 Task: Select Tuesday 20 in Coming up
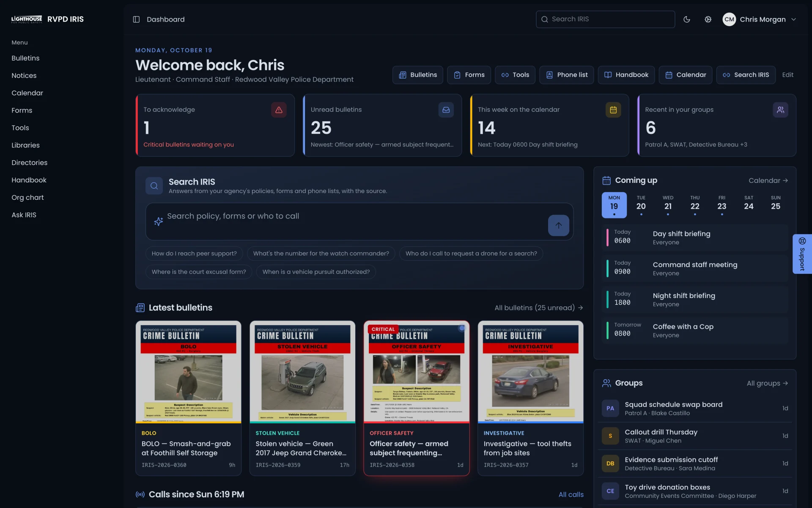[641, 205]
